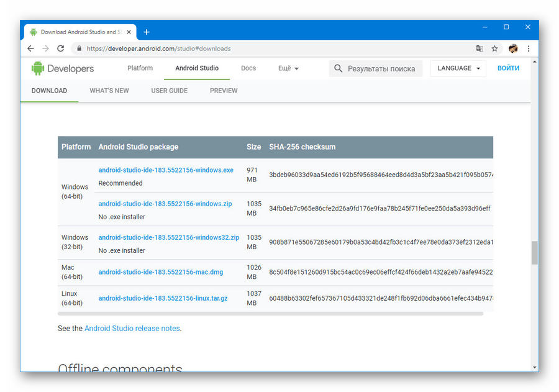This screenshot has width=559, height=392.
Task: Click the 1026 MB size cell
Action: pyautogui.click(x=254, y=272)
